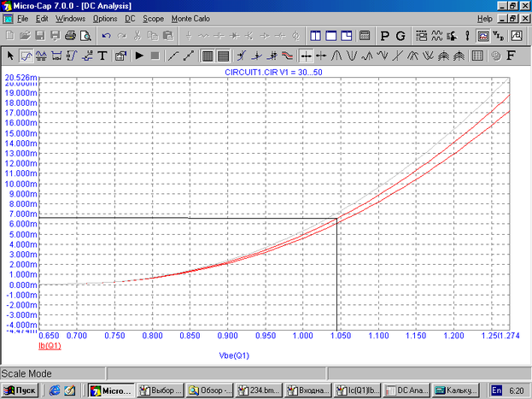Expand the Options menu
532x399 pixels.
105,18
